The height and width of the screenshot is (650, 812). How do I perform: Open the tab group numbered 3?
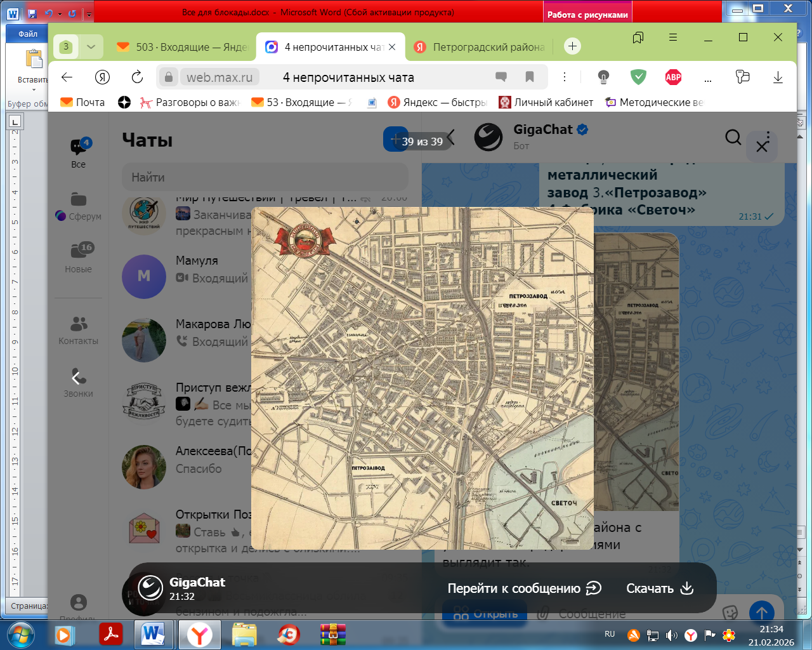point(66,46)
